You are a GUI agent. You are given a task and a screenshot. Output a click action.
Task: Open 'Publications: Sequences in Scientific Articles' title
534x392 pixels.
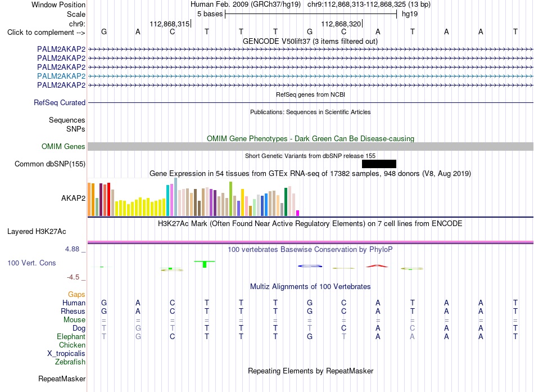[310, 112]
